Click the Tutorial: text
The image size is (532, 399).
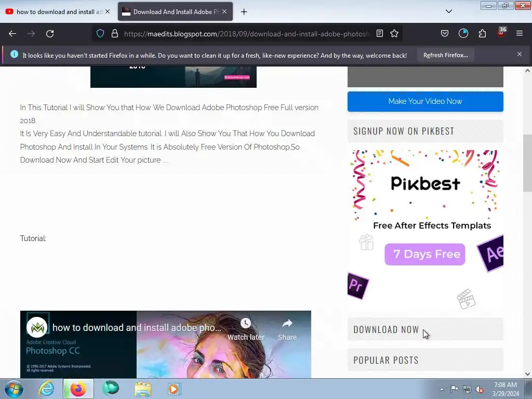click(33, 238)
